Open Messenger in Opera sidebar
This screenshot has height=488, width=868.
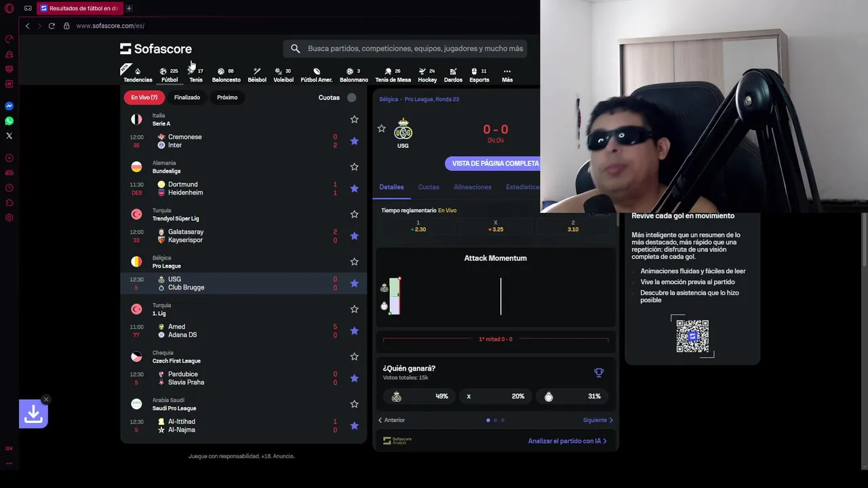tap(9, 106)
